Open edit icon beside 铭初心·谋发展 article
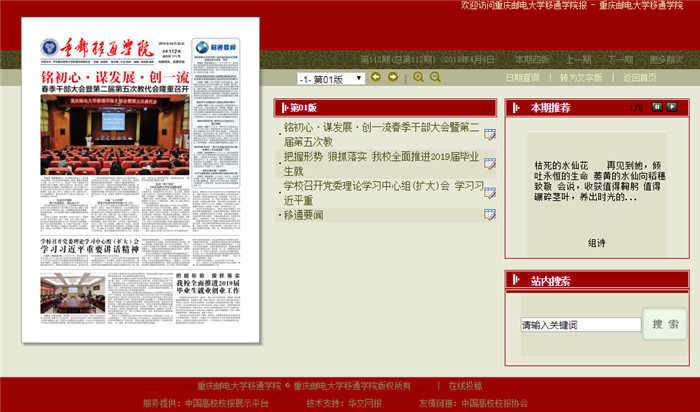Screen dimensions: 700x412 (x=490, y=135)
